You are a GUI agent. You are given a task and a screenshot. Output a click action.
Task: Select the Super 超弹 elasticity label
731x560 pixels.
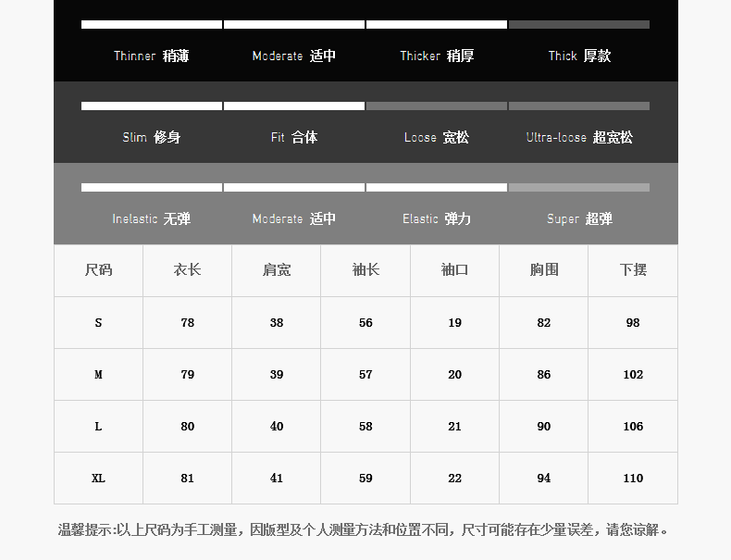click(579, 218)
